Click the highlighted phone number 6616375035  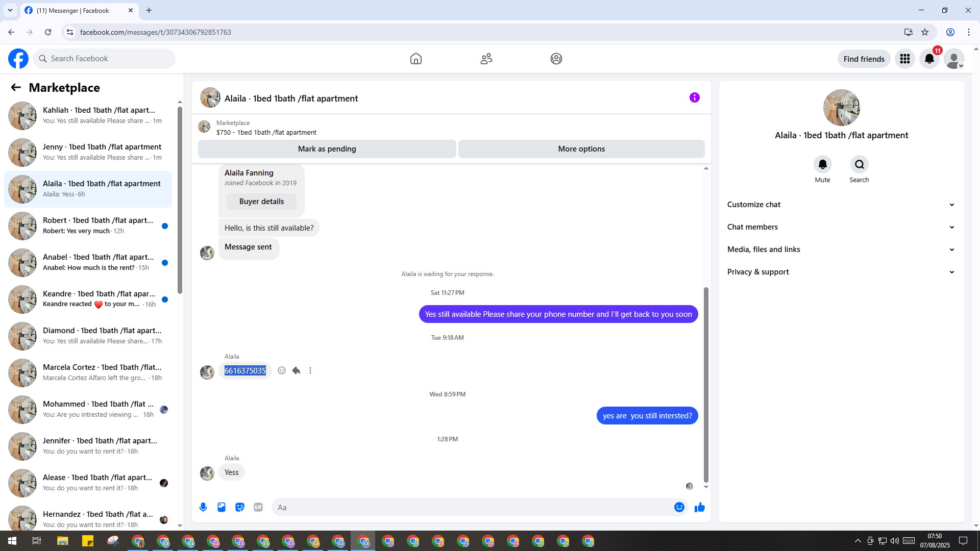(245, 370)
